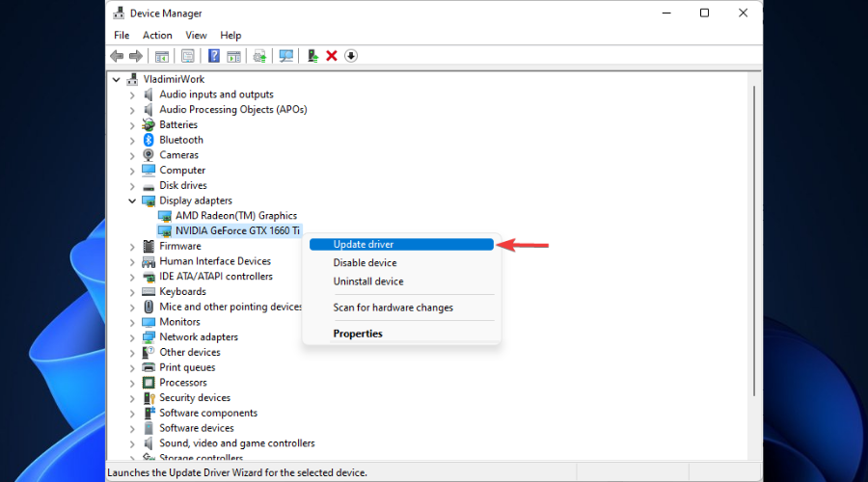868x482 pixels.
Task: Click the Show/Hide console tree toolbar icon
Action: pyautogui.click(x=162, y=56)
